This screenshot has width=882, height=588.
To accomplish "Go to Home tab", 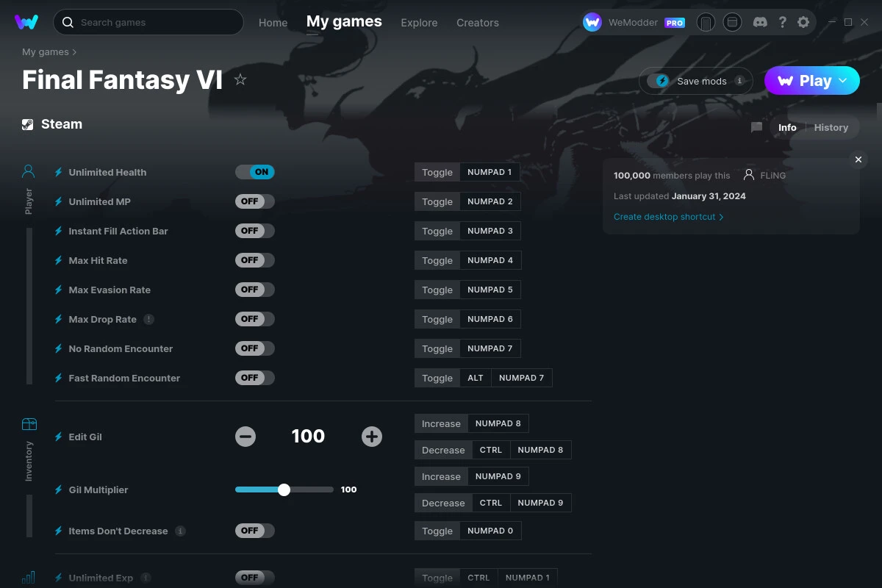I will click(273, 23).
